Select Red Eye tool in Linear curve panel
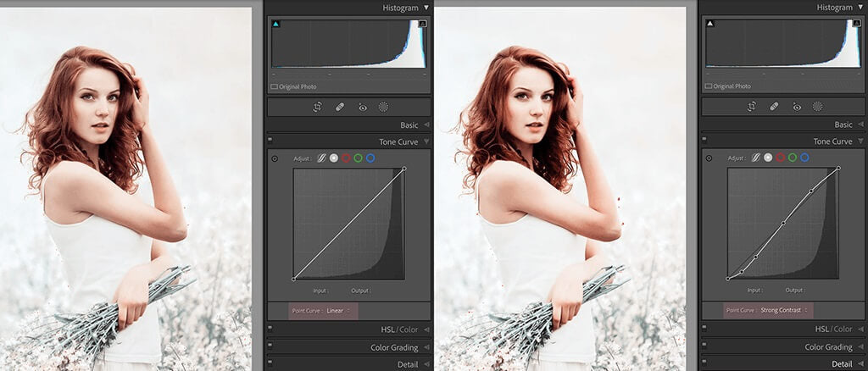This screenshot has width=868, height=371. 362,108
